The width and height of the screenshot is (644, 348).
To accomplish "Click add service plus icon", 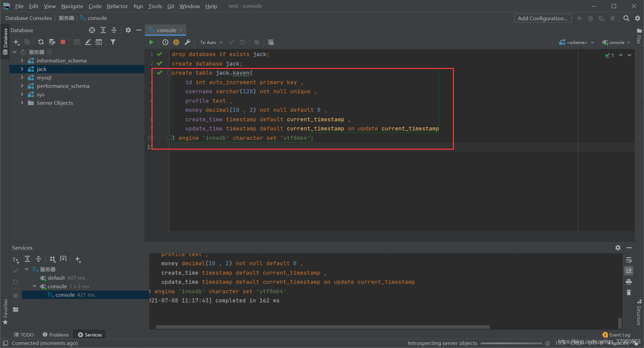I will [78, 259].
